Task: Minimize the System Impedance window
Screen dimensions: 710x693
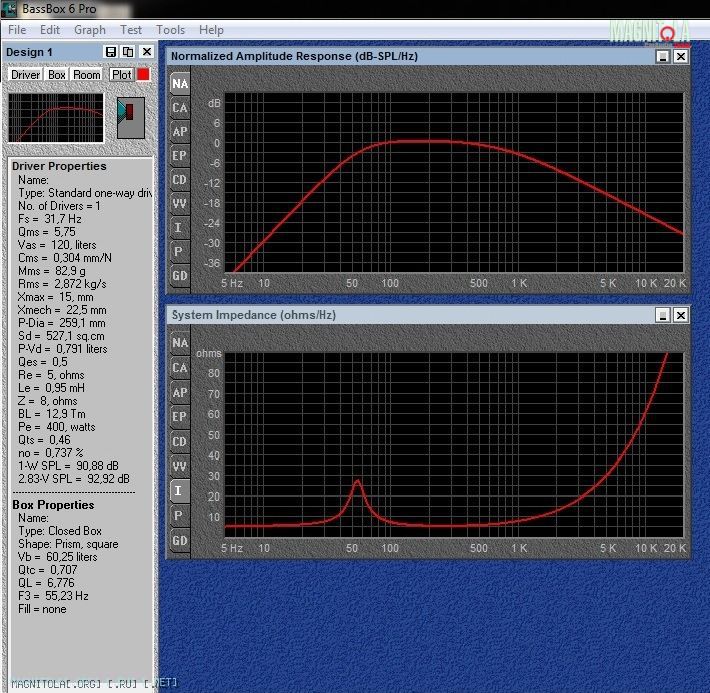Action: 663,315
